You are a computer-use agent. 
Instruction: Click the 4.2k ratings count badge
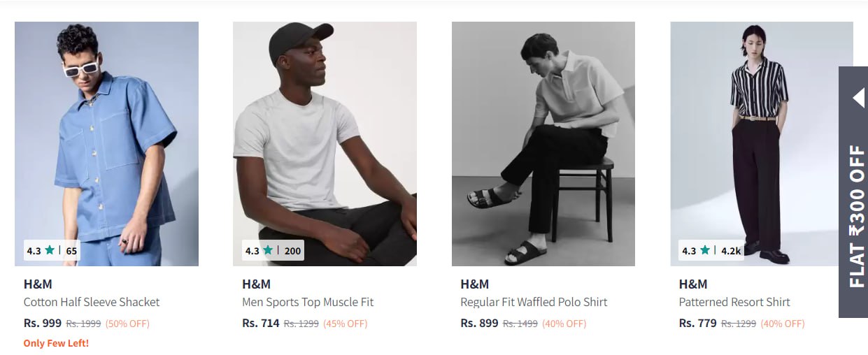[x=731, y=250]
